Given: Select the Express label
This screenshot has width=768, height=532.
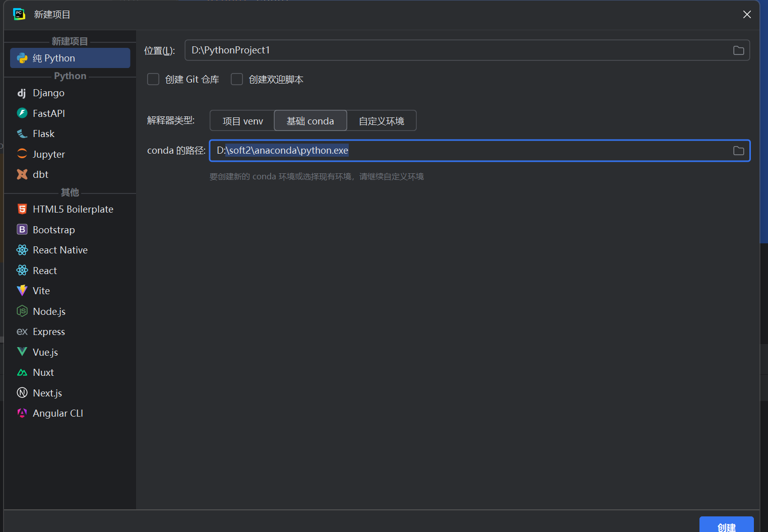Looking at the screenshot, I should coord(49,331).
